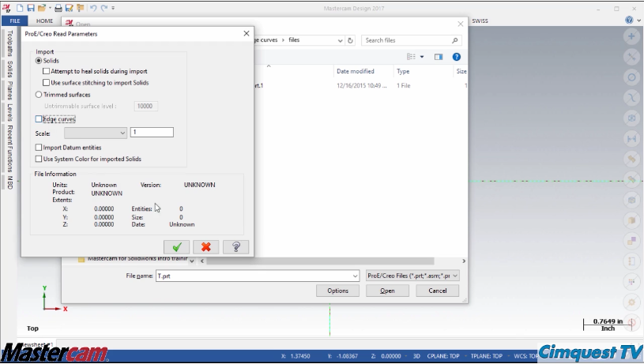Sort files by Type column header

(x=403, y=71)
